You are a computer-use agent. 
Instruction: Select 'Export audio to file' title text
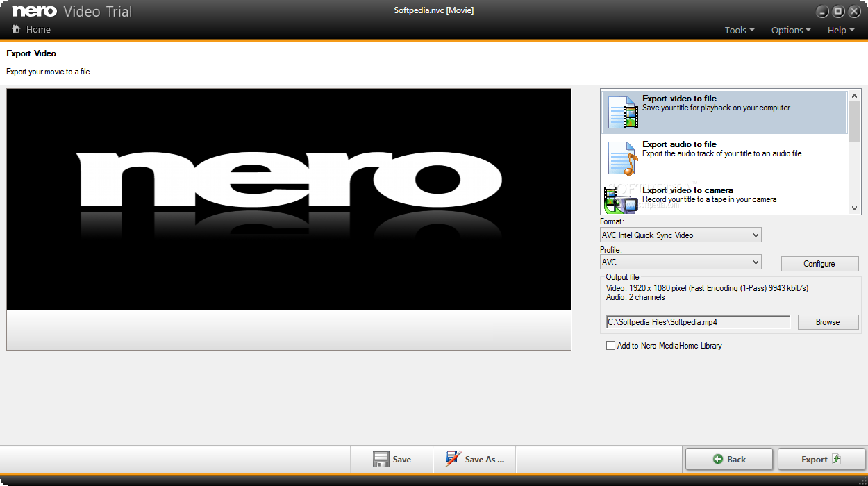[x=679, y=144]
